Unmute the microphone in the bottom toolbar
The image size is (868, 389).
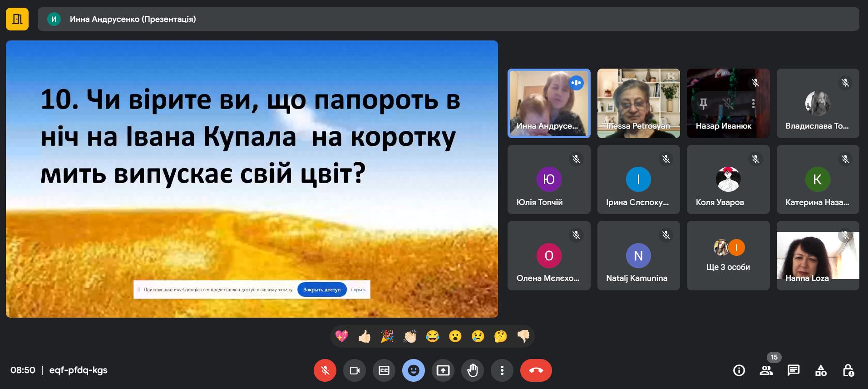click(x=325, y=370)
